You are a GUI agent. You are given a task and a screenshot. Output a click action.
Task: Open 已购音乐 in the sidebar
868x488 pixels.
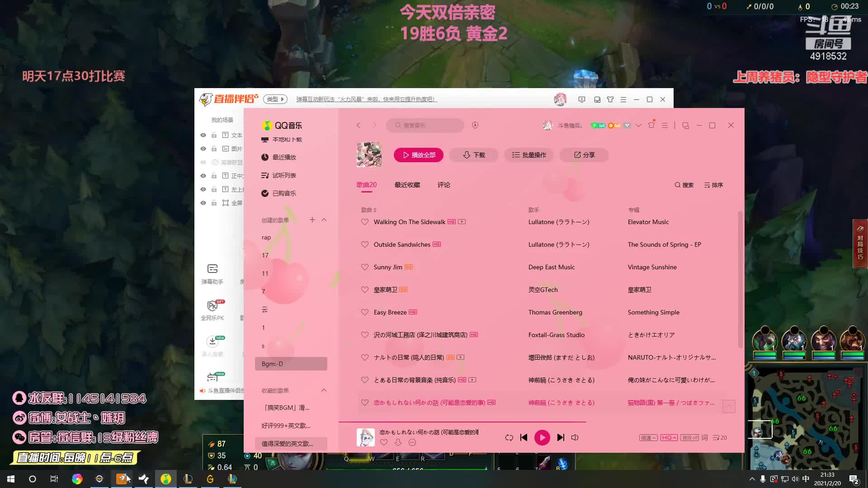(279, 193)
